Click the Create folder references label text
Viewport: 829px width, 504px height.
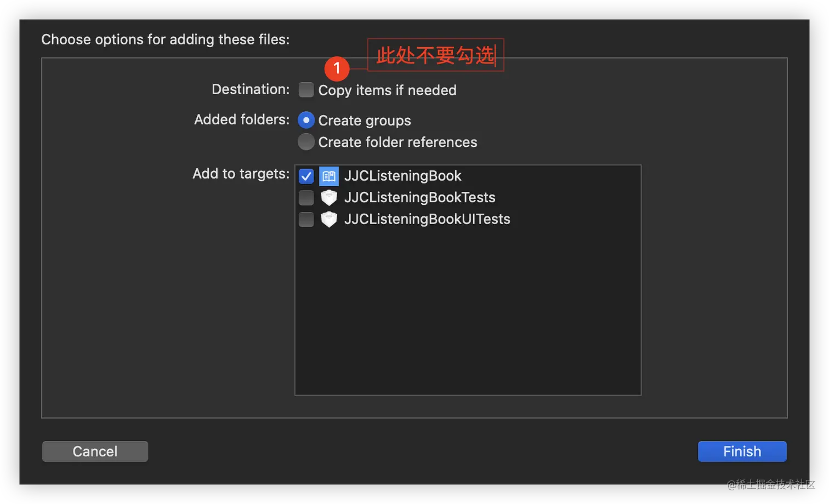point(398,142)
